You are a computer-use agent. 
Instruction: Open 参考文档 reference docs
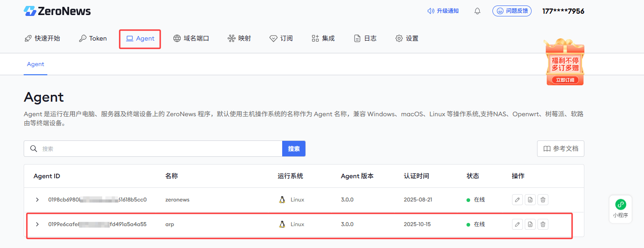tap(561, 149)
